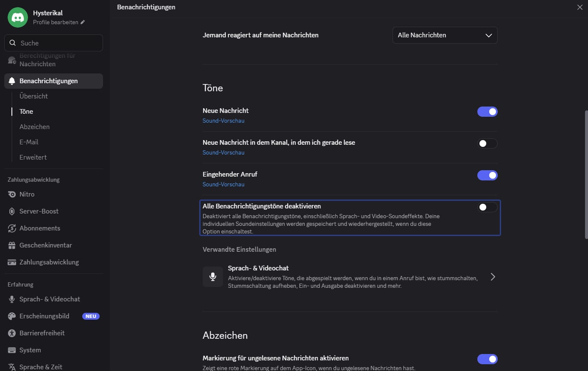Click the Discord avatar logo icon

18,17
